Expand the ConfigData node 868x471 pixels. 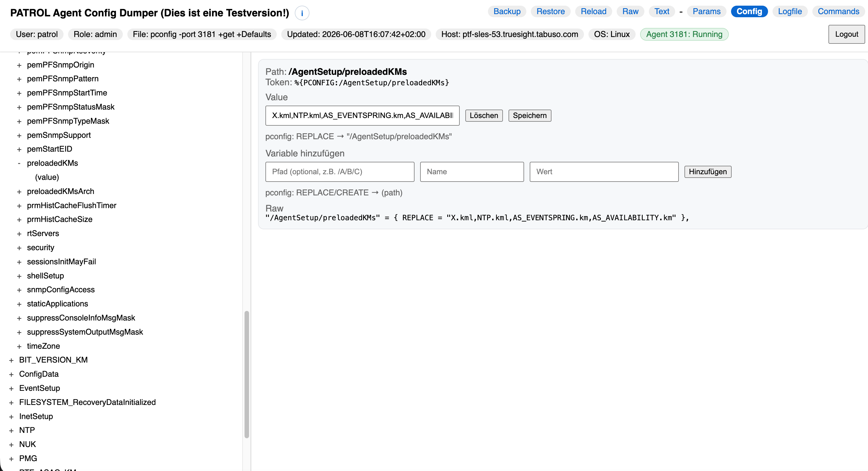point(12,375)
